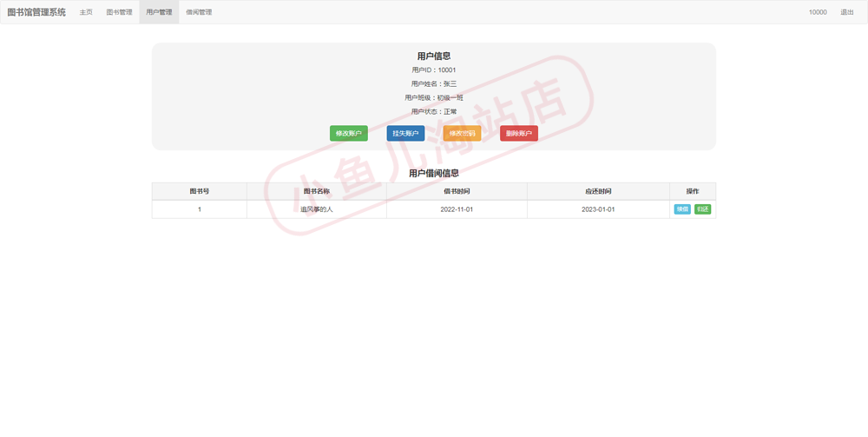Click the green 修改账户 button
Image resolution: width=868 pixels, height=437 pixels.
click(x=349, y=134)
